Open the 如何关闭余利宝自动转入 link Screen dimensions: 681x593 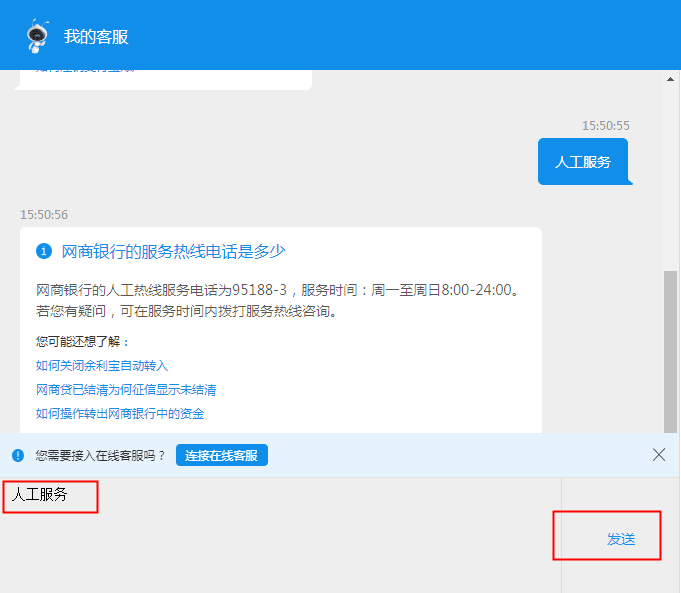tap(102, 365)
